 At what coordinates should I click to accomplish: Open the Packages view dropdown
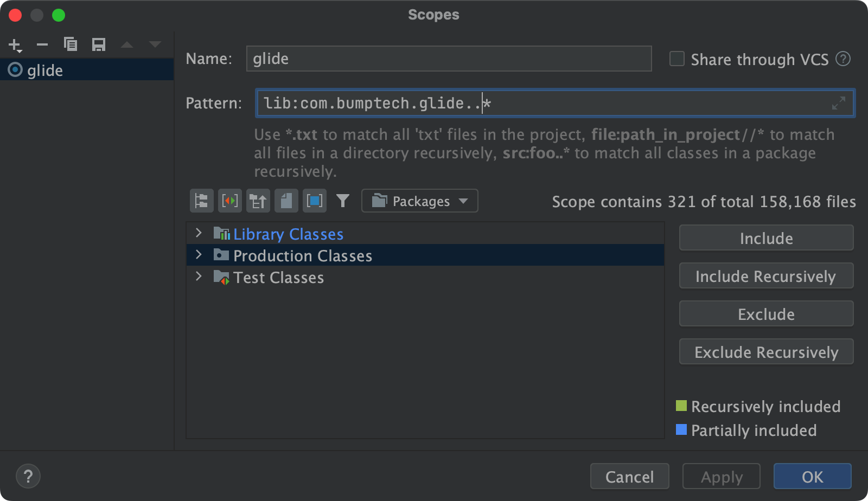coord(419,201)
